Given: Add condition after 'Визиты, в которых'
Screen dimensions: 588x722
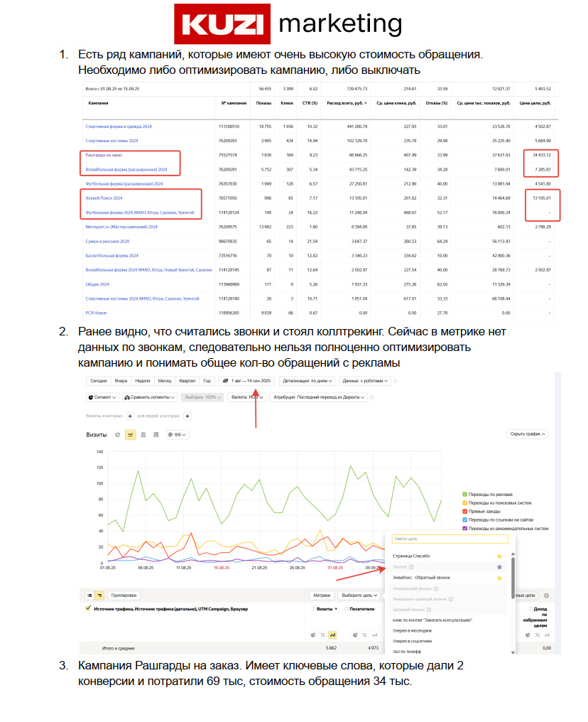Looking at the screenshot, I should click(130, 416).
